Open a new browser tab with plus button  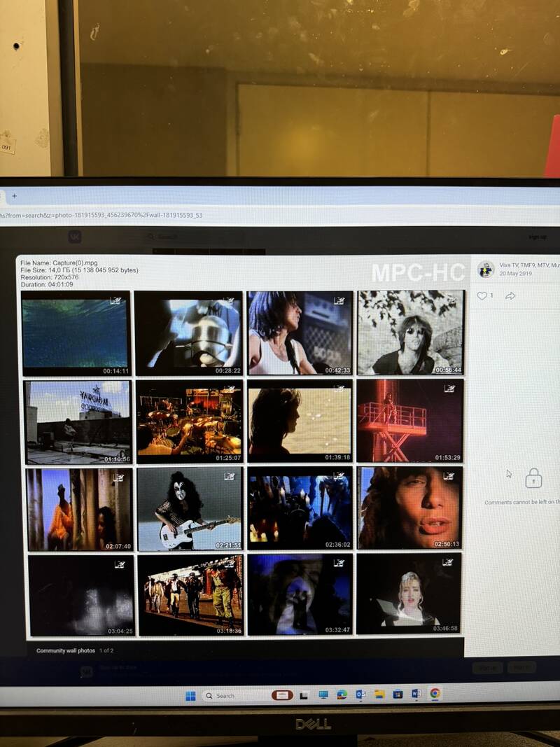[14, 196]
